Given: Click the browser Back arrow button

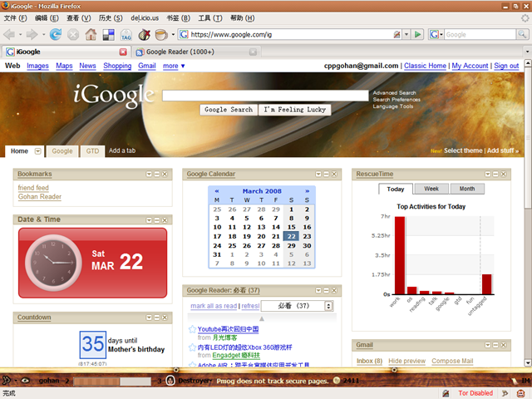Looking at the screenshot, I should click(9, 34).
